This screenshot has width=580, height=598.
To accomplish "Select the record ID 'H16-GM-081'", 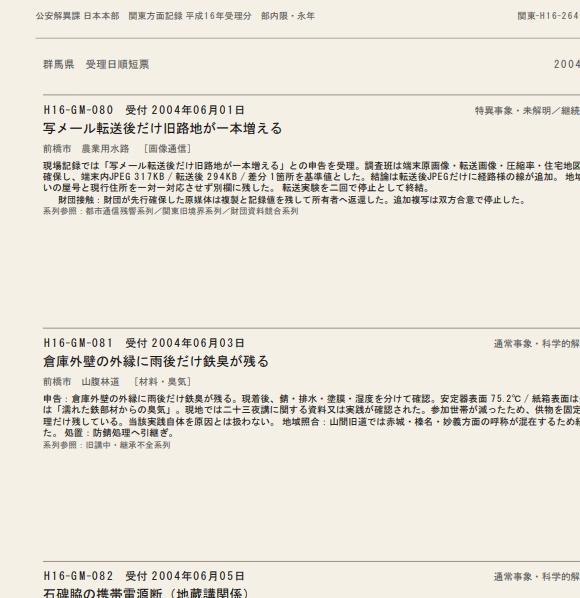I will coord(78,343).
